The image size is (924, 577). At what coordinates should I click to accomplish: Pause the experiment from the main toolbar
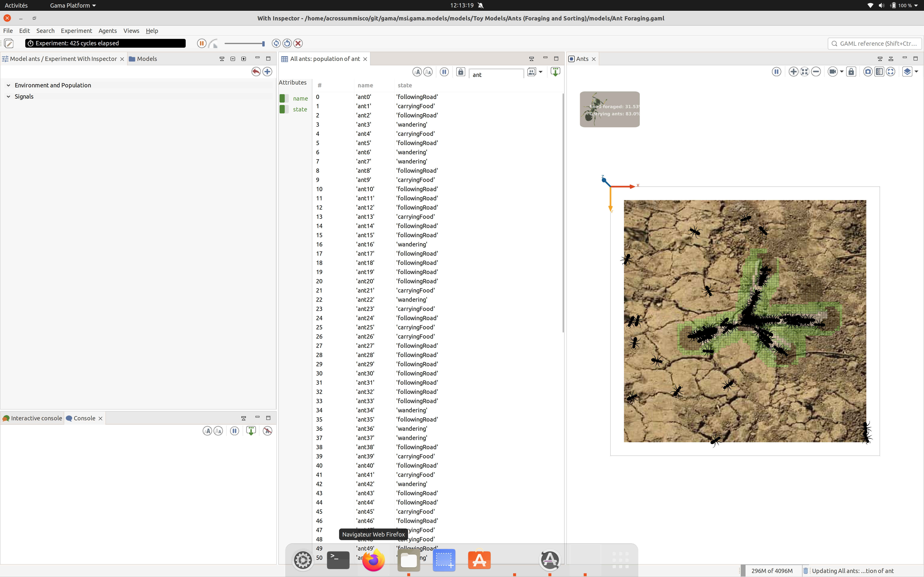tap(201, 43)
